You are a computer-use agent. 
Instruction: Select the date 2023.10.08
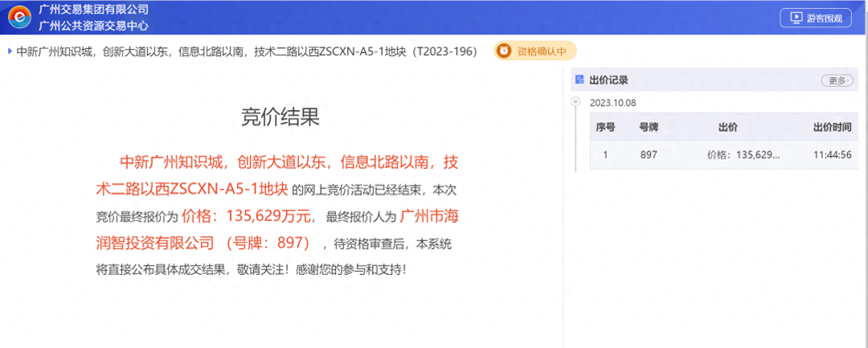point(613,103)
